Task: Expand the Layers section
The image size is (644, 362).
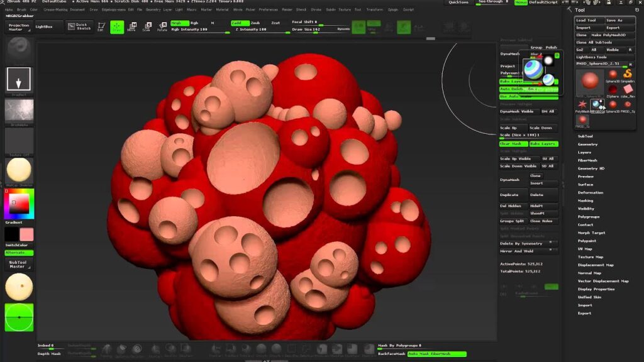Action: coord(584,152)
